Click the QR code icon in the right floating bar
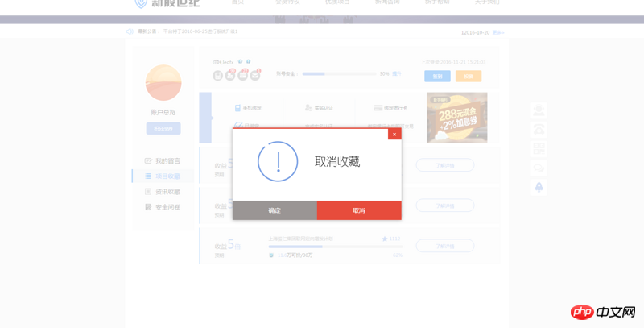 [x=539, y=148]
